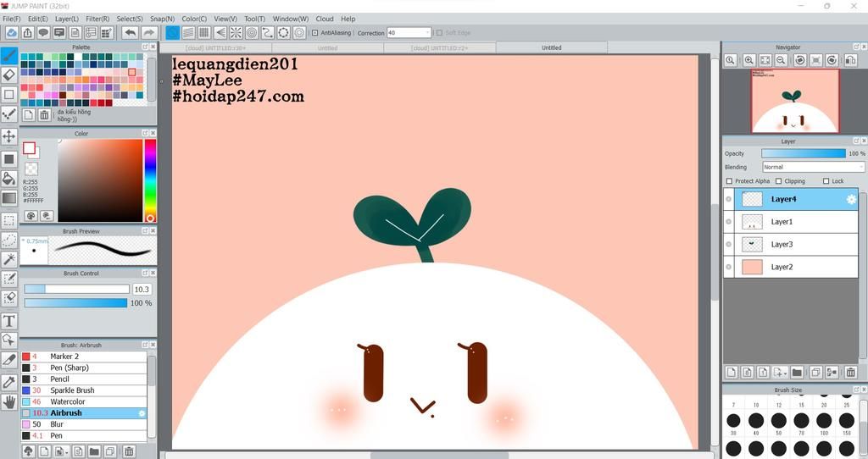Screen dimensions: 868x459
Task: Click the Undo arrow in the toolbar
Action: click(130, 33)
